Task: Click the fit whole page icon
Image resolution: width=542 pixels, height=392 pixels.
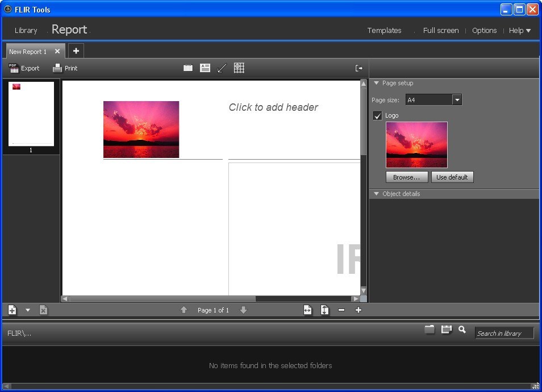Action: pos(324,310)
